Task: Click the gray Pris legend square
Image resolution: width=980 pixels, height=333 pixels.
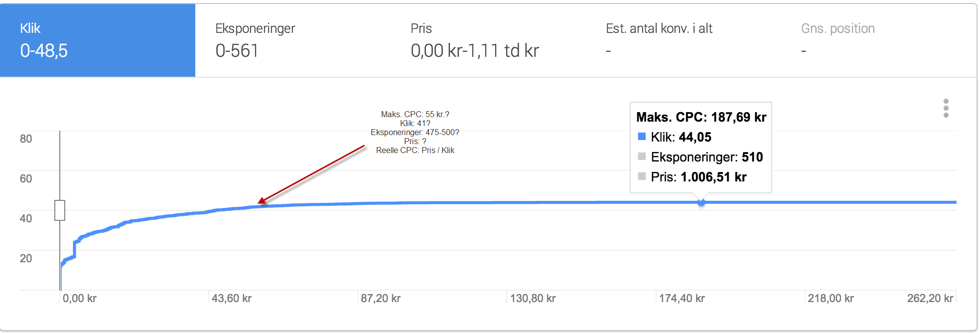Action: click(x=642, y=176)
